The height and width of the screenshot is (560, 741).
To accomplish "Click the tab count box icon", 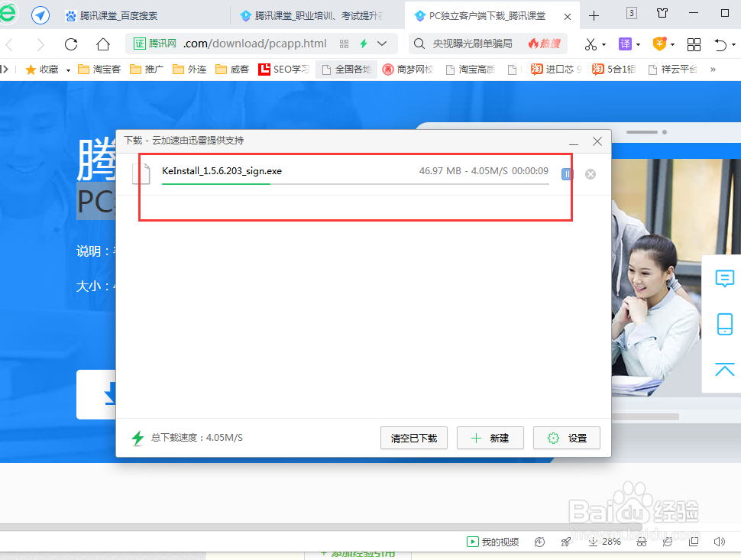I will 631,13.
